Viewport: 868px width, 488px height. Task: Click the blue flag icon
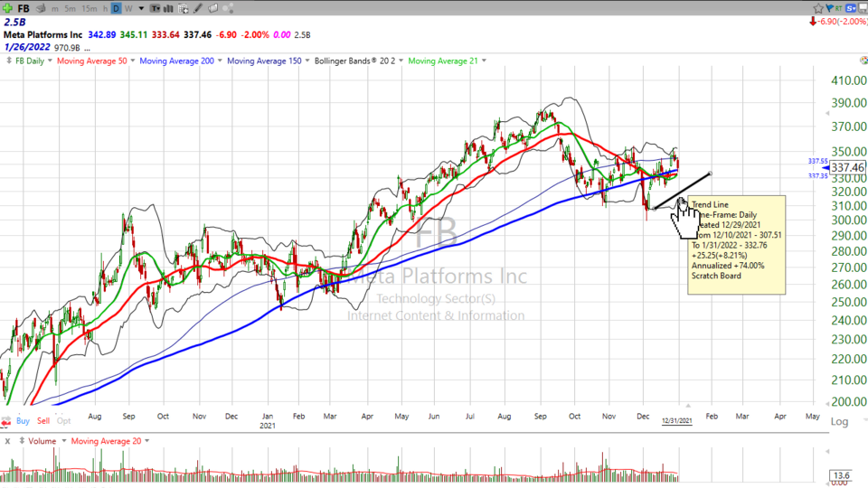tap(830, 8)
